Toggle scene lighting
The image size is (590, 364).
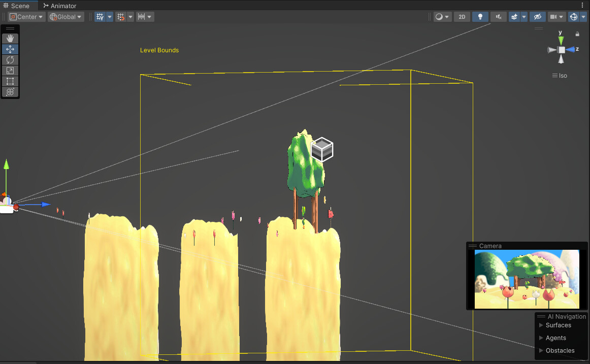point(480,16)
